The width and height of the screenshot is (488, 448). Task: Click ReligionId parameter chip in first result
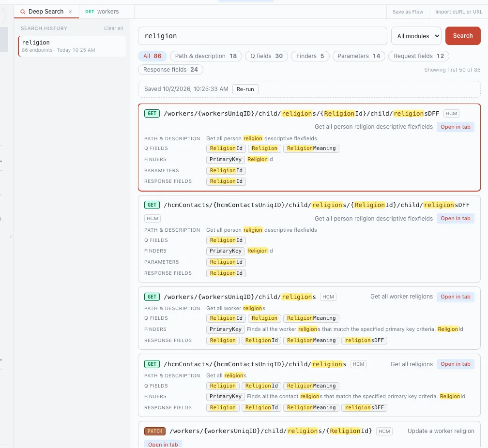coord(226,170)
